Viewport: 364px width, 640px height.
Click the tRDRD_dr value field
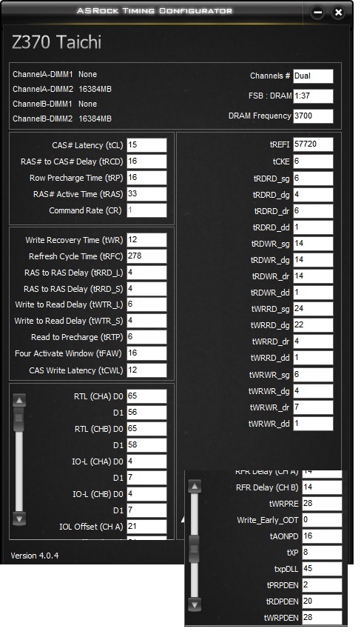point(313,211)
